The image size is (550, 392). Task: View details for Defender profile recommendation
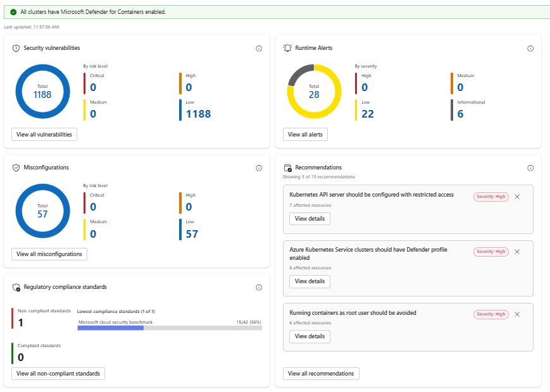(x=309, y=281)
